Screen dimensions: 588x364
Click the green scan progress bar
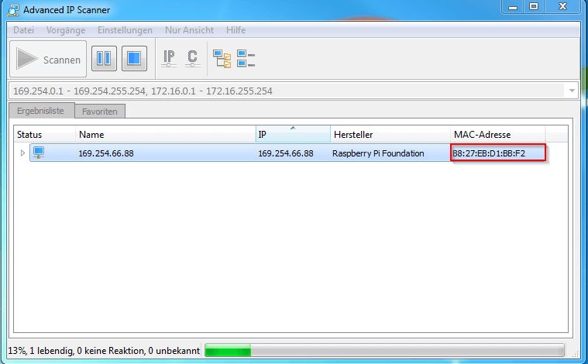(x=384, y=351)
